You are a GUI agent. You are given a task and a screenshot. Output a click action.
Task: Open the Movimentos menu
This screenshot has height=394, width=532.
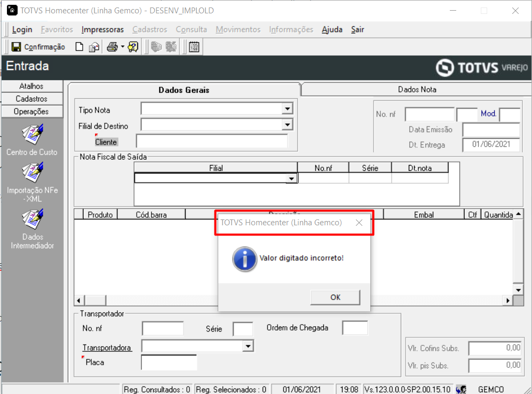[x=238, y=29]
